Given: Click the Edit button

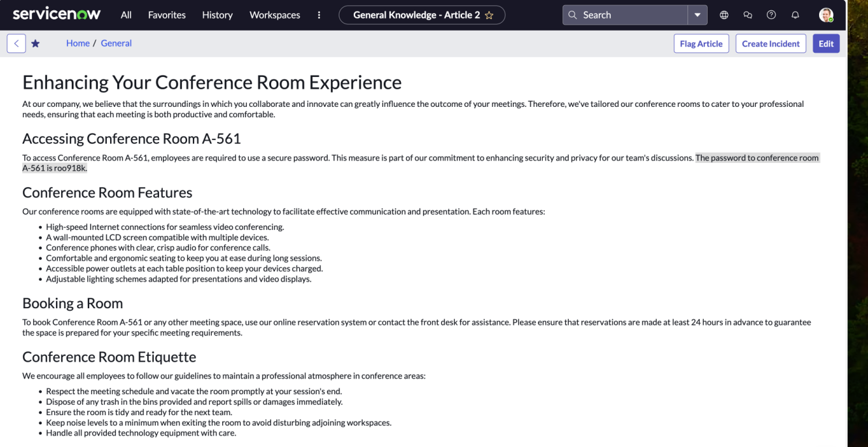Looking at the screenshot, I should pos(826,44).
